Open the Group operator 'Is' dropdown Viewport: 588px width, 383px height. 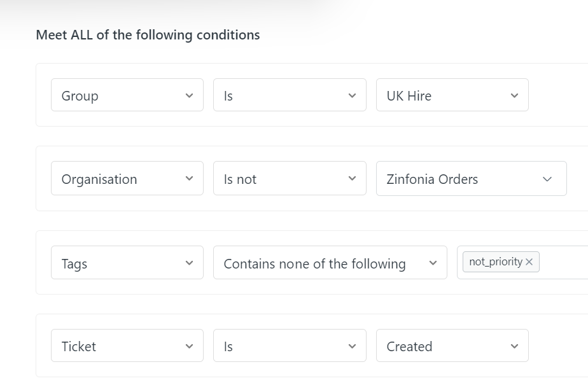290,95
